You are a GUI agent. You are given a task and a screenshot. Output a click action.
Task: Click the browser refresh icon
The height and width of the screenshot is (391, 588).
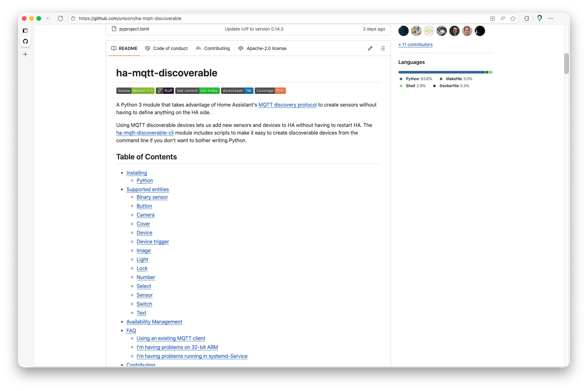60,18
